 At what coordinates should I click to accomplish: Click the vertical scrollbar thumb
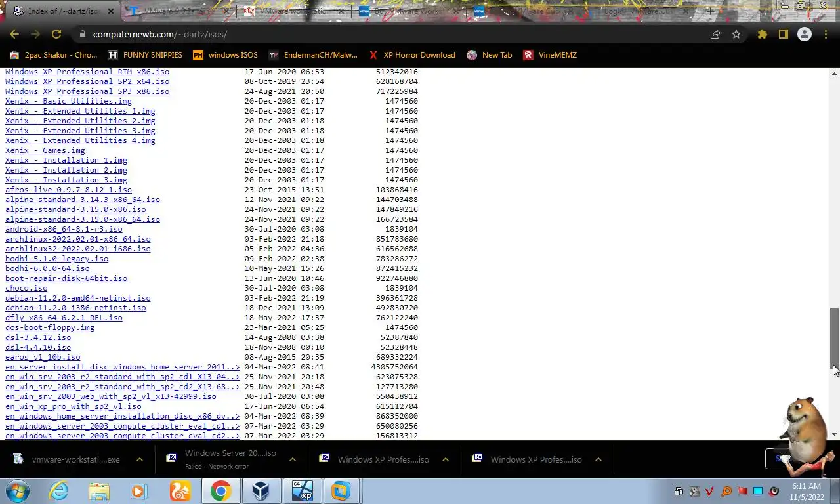[x=834, y=340]
